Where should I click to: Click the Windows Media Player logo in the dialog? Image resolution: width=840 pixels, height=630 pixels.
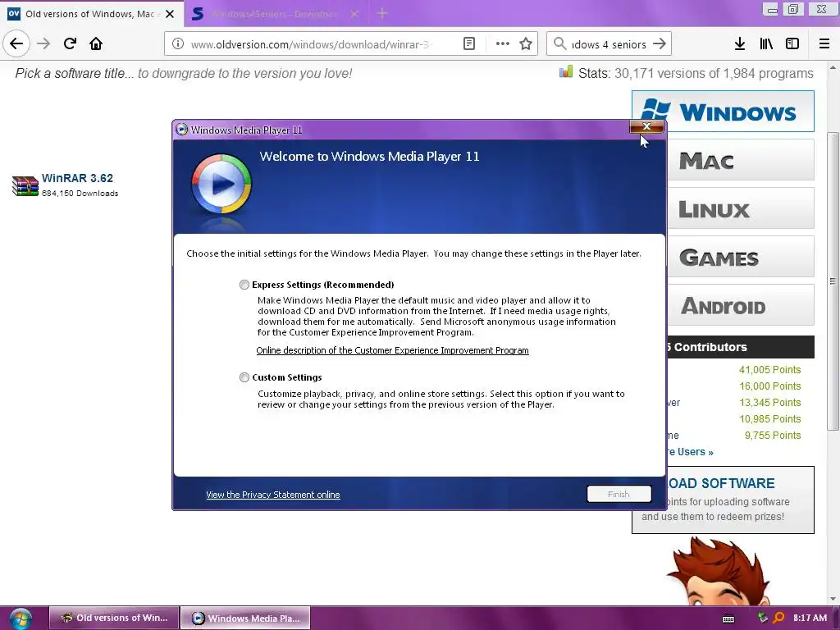click(x=221, y=184)
